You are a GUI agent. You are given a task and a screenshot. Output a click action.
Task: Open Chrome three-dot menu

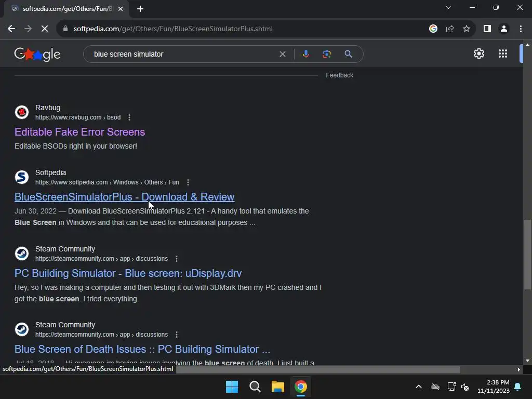click(x=521, y=29)
